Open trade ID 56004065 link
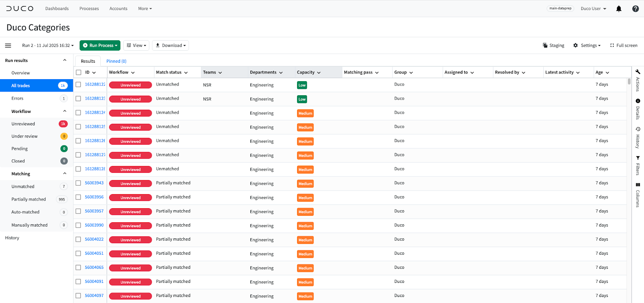 [x=94, y=267]
